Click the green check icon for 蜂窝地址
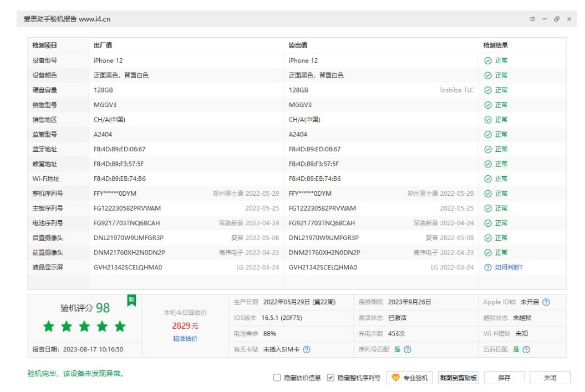 [487, 164]
